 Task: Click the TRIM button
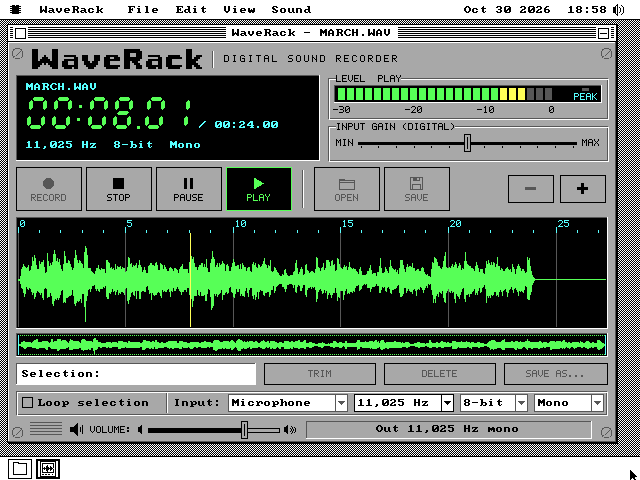click(x=320, y=374)
